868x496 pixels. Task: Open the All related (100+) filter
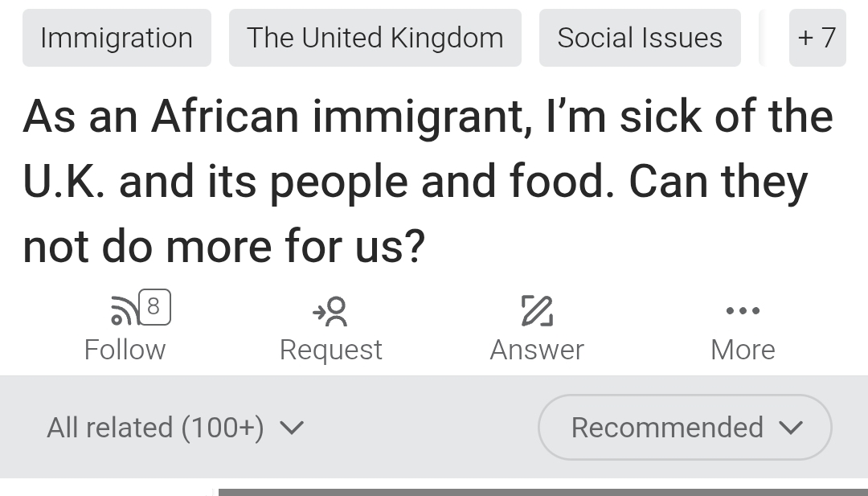pos(155,428)
